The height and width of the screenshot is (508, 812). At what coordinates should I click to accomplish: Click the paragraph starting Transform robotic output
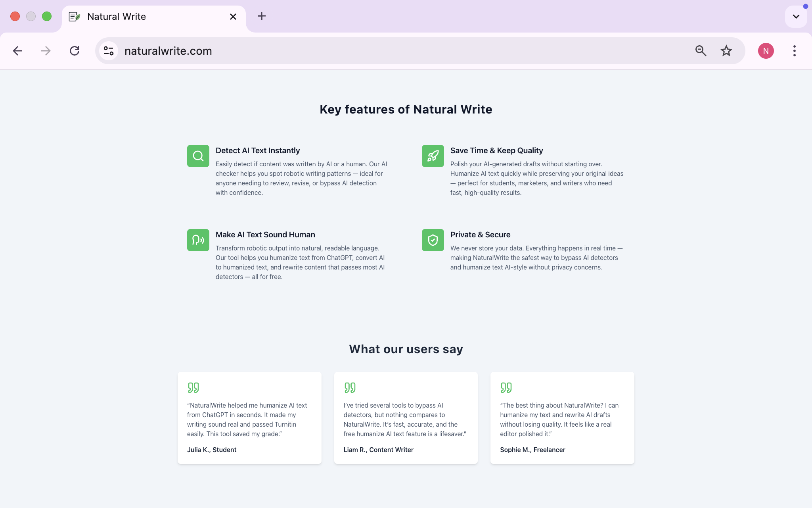[300, 262]
